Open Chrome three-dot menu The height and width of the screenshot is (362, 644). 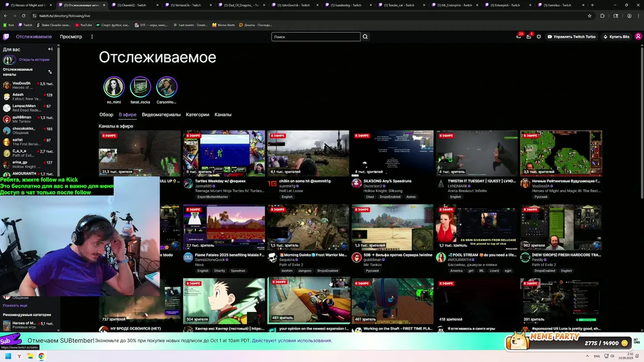point(638,16)
